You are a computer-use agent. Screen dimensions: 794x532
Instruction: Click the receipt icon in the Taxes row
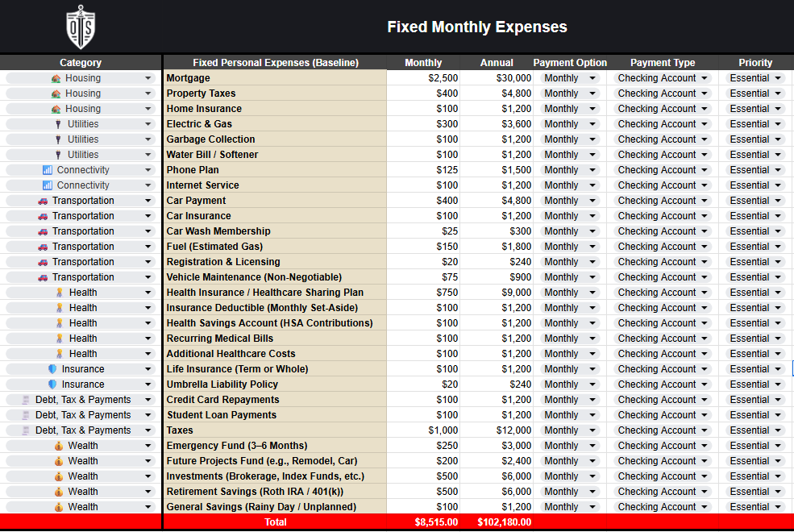pos(26,430)
